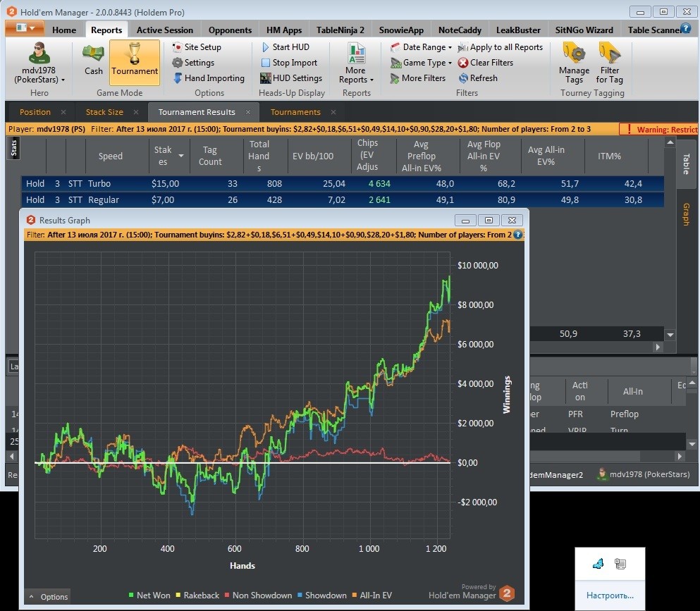700x611 pixels.
Task: Toggle Net Won line in legend
Action: pyautogui.click(x=149, y=595)
